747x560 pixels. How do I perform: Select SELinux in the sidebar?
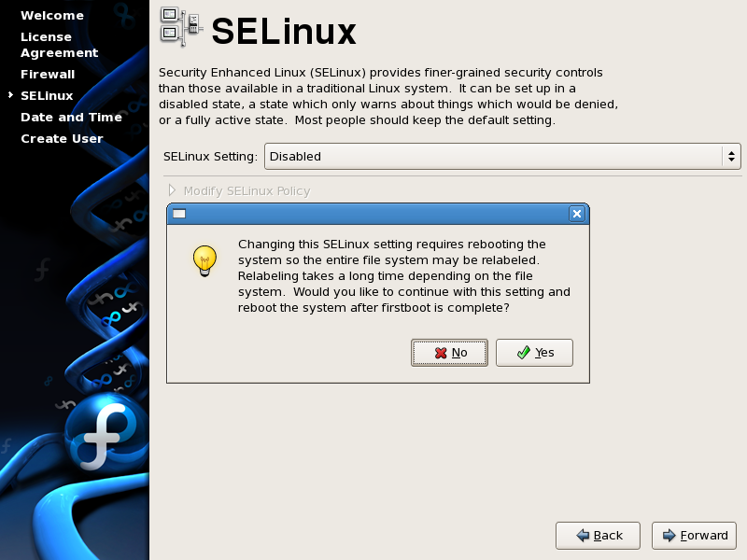coord(47,96)
